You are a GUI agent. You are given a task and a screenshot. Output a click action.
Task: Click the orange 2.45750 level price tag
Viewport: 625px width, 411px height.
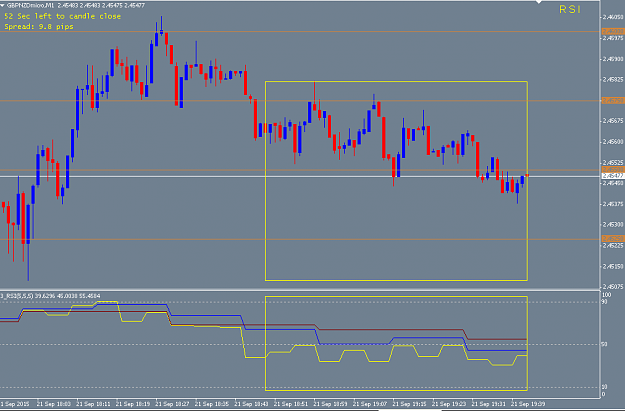pyautogui.click(x=613, y=100)
